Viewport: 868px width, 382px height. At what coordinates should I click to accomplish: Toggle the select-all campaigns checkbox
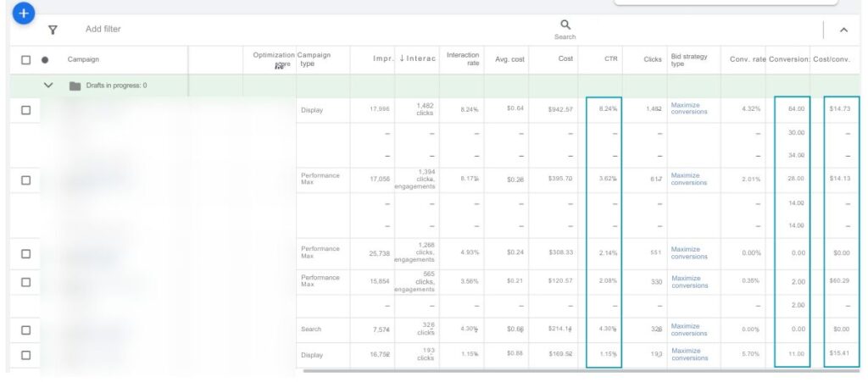coord(25,60)
